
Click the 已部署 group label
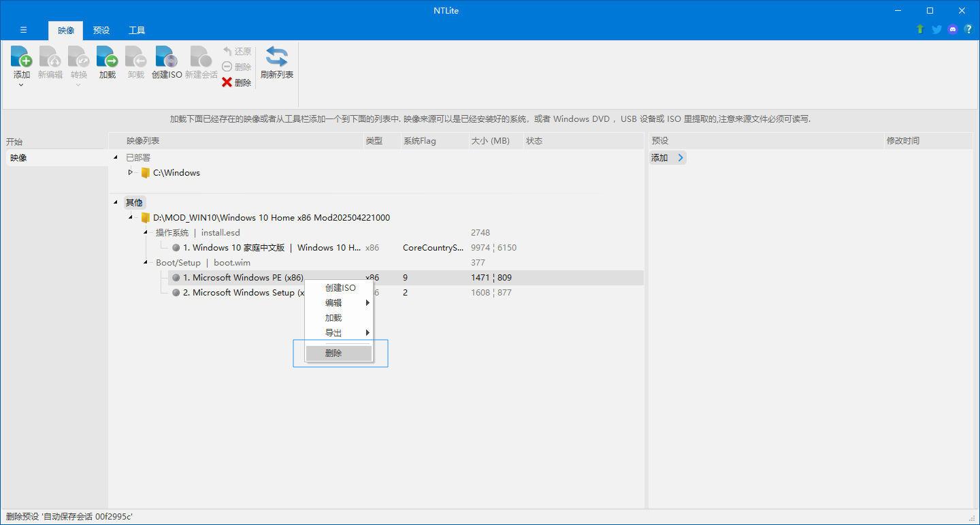click(138, 158)
